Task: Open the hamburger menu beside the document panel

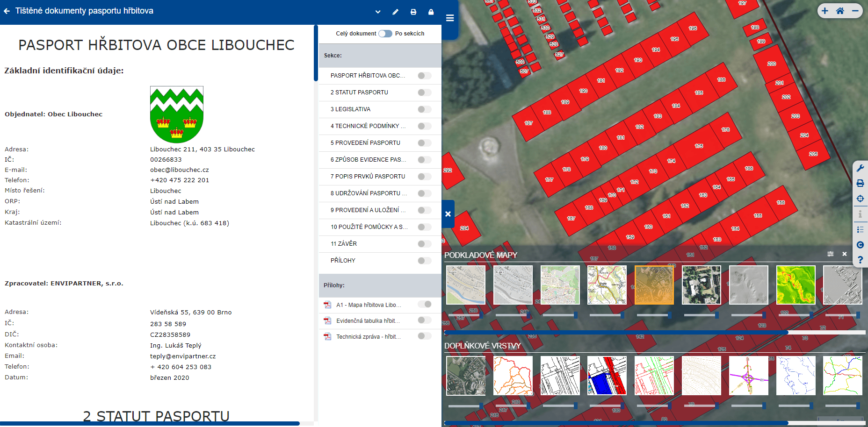Action: (x=450, y=18)
